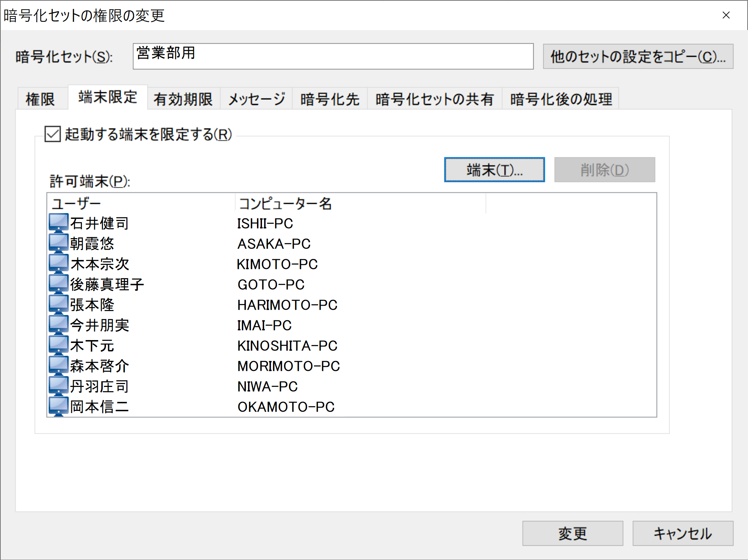Click the computer icon for 岡本信二
Image resolution: width=748 pixels, height=560 pixels.
58,406
